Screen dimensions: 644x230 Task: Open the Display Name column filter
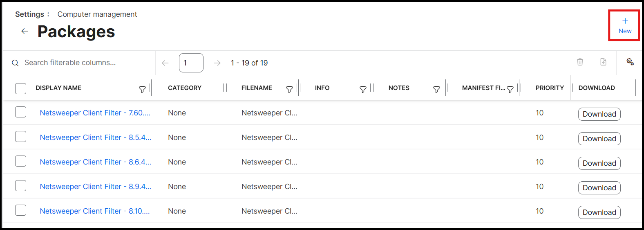[x=142, y=89]
